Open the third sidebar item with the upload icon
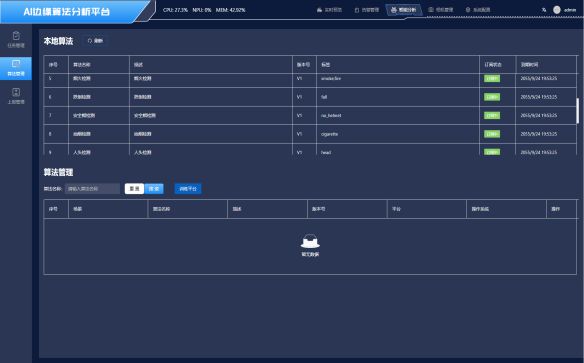The height and width of the screenshot is (363, 584). [16, 96]
